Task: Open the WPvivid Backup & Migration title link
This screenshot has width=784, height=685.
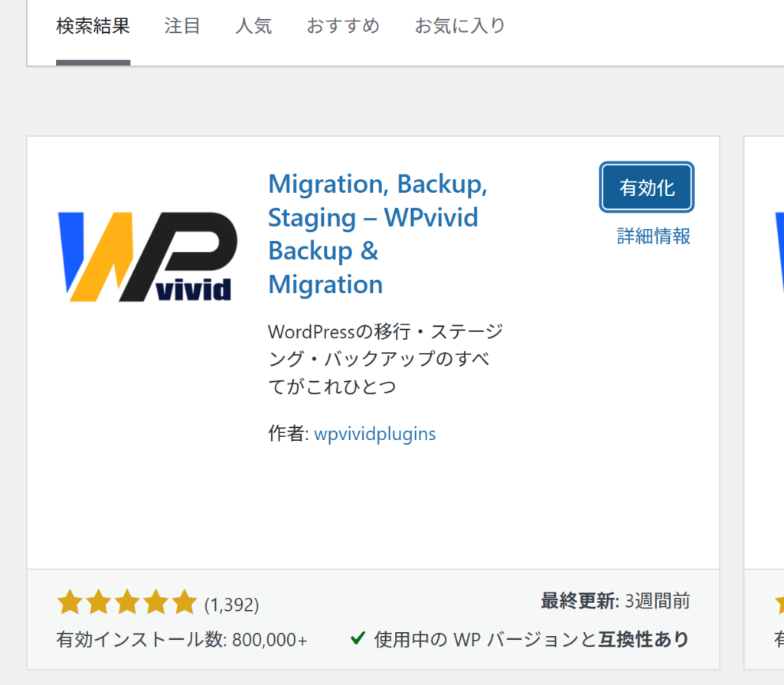Action: [x=378, y=234]
